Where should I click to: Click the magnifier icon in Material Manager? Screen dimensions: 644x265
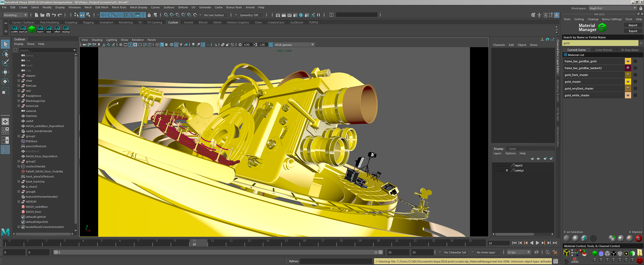(621, 238)
